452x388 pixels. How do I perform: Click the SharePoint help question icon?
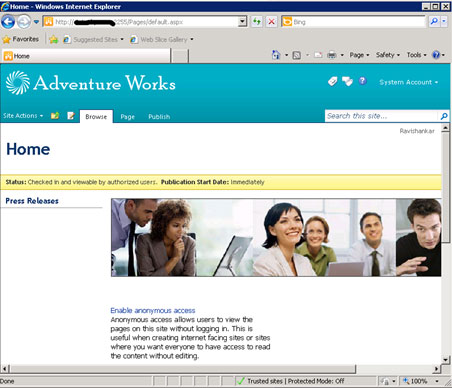coord(363,81)
